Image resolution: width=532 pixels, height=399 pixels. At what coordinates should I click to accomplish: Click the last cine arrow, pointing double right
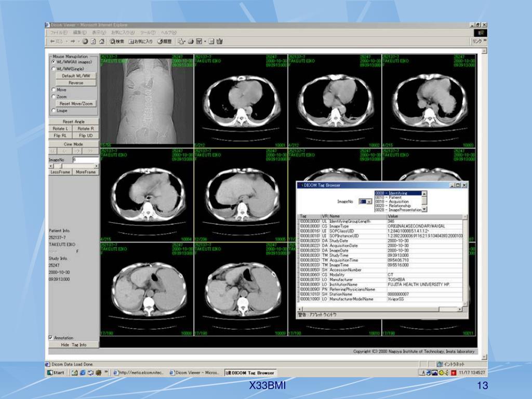pos(90,151)
